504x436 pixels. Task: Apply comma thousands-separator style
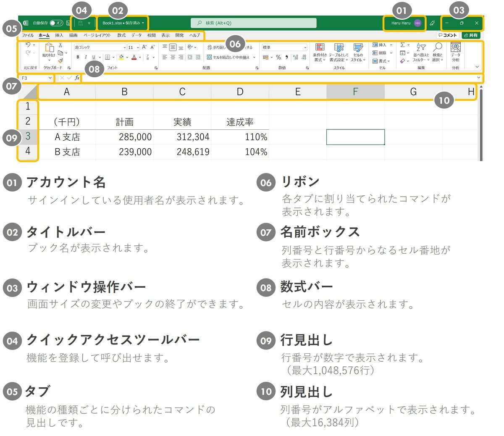[x=287, y=57]
